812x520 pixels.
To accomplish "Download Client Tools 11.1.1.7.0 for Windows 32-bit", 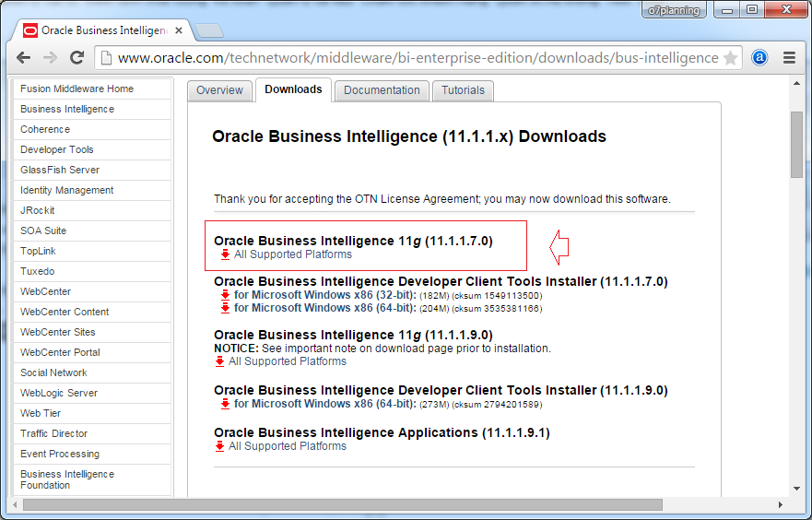I will point(325,295).
